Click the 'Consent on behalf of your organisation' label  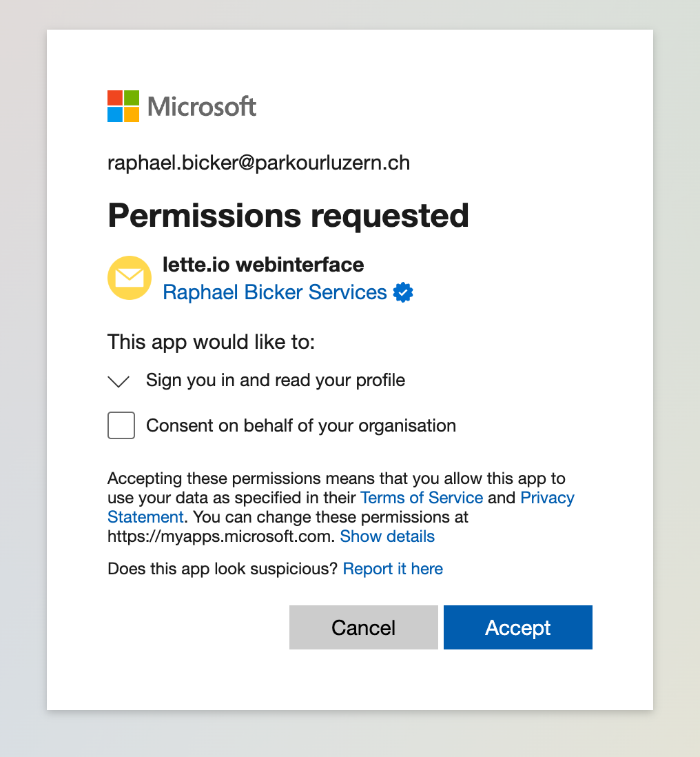301,426
